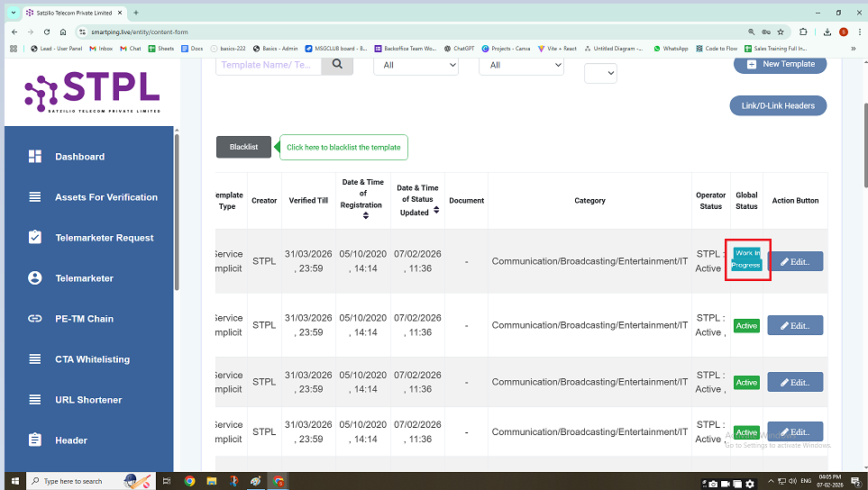Click the template search magnifier icon
The width and height of the screenshot is (868, 490).
pos(337,64)
